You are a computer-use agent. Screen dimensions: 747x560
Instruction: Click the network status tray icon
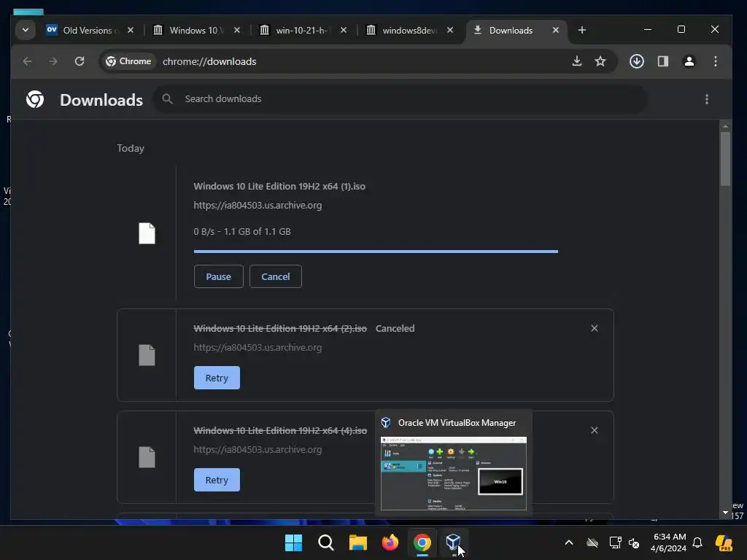(x=615, y=542)
